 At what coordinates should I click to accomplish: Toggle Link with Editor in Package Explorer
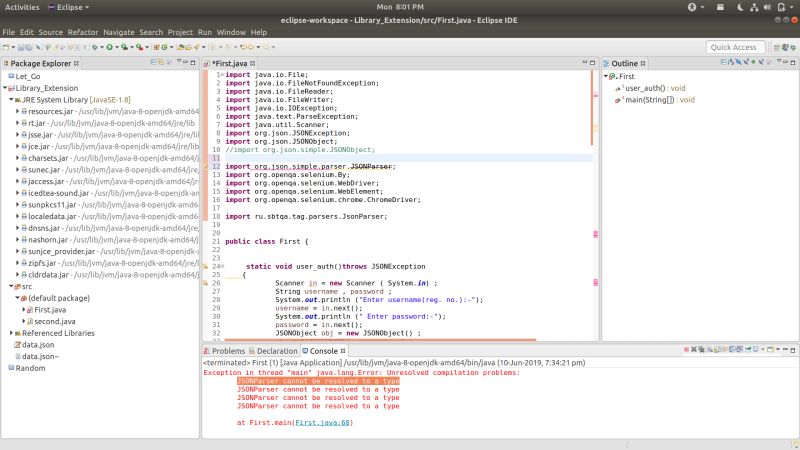[x=161, y=63]
